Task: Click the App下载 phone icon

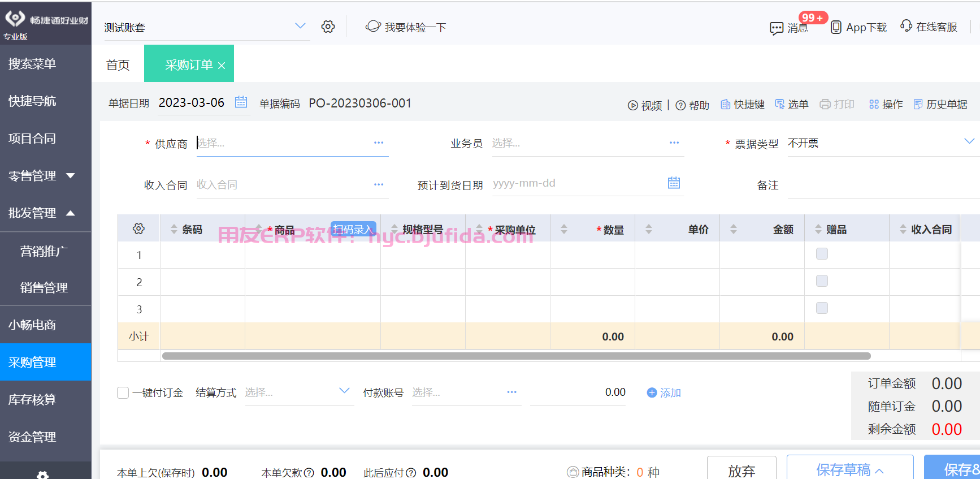Action: point(836,27)
